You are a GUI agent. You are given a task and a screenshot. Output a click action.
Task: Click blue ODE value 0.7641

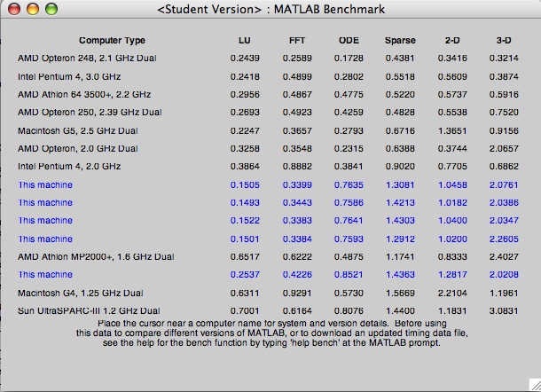[x=349, y=221]
